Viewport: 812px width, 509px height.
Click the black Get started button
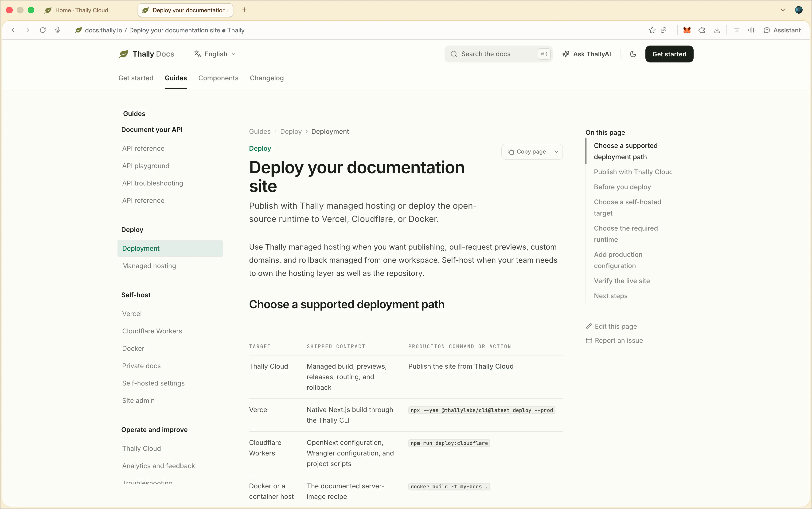[x=669, y=54]
